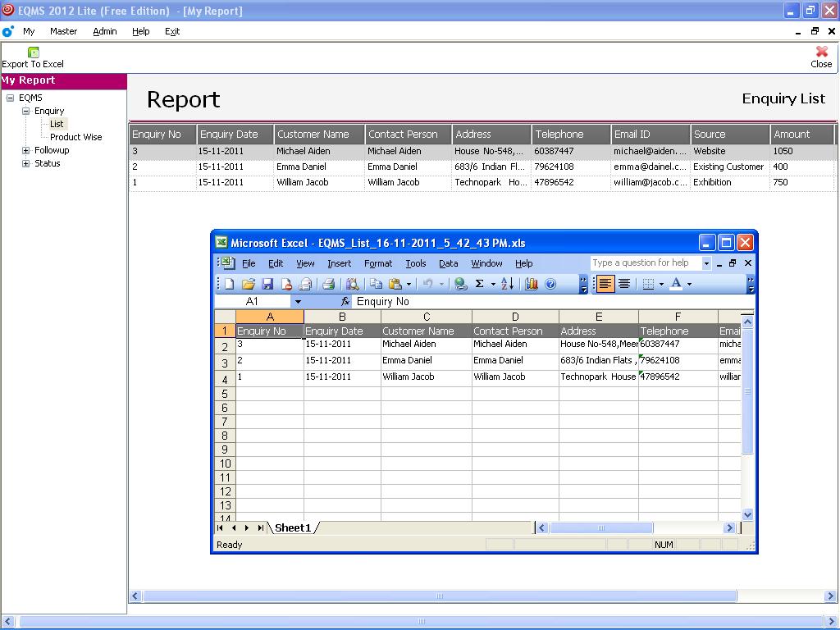Collapse the EQMS root tree node

coord(10,98)
